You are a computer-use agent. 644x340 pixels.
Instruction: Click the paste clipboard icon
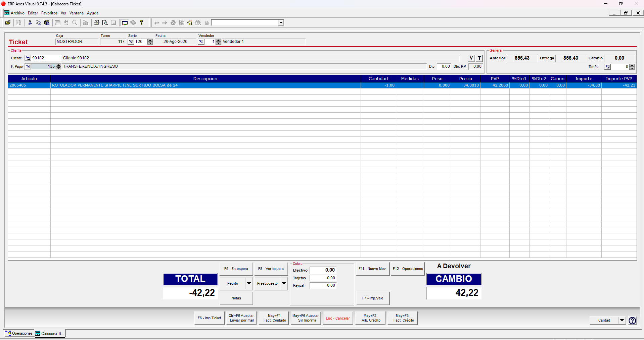click(x=47, y=23)
